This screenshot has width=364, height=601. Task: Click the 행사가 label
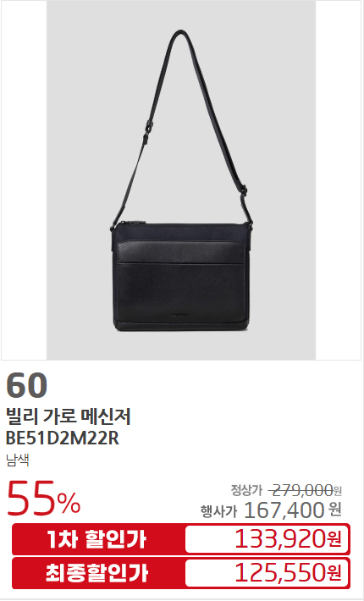coord(218,511)
